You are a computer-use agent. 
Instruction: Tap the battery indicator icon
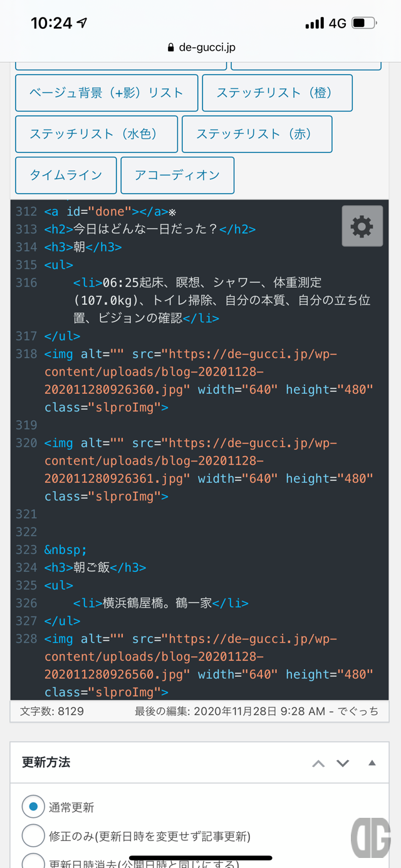point(364,23)
